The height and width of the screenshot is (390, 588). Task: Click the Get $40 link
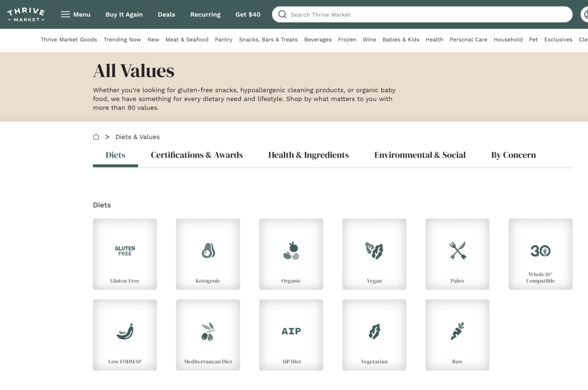click(x=248, y=15)
